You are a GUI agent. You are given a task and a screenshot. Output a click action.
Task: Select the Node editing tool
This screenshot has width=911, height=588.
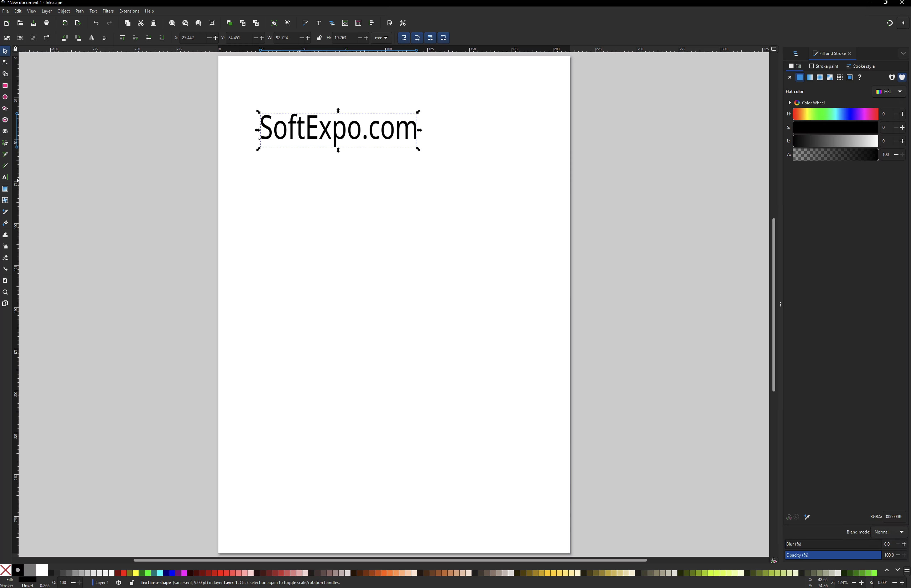(x=5, y=62)
